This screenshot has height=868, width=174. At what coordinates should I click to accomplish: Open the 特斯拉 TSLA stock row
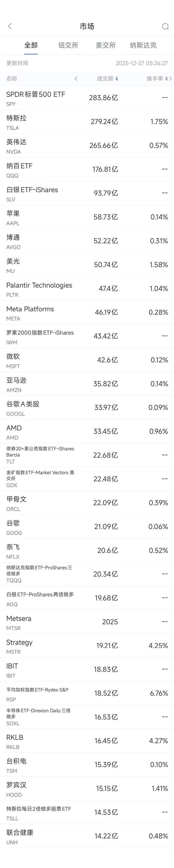87,122
